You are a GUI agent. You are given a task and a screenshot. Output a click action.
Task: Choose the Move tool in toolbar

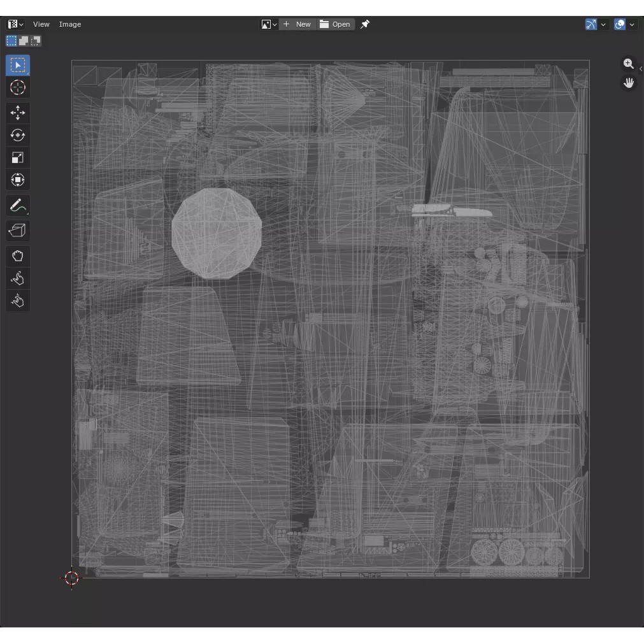pos(18,113)
